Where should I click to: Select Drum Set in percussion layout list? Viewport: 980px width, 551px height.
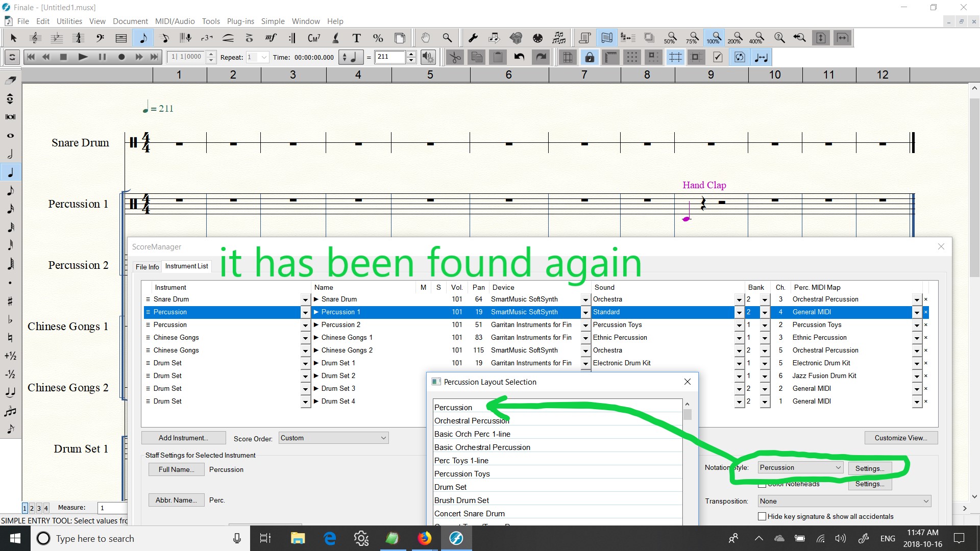pos(450,487)
